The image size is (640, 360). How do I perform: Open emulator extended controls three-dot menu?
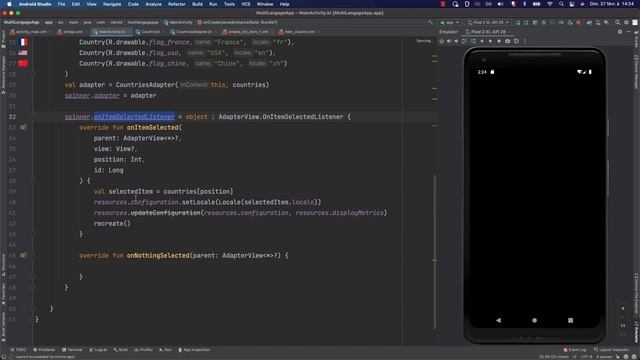point(525,41)
